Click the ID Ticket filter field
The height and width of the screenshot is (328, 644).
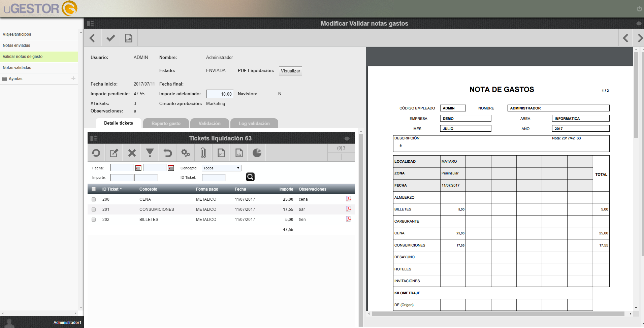coord(214,177)
